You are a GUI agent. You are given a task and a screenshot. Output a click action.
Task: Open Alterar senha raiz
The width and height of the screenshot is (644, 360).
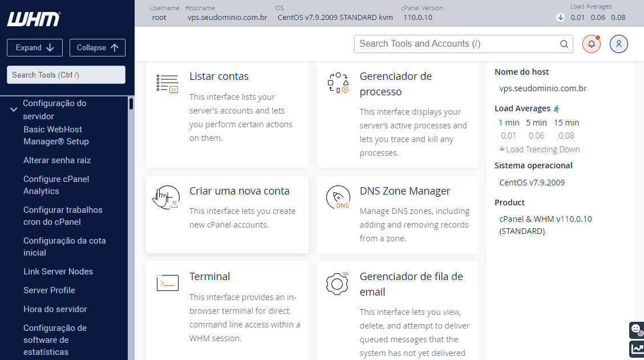click(57, 160)
